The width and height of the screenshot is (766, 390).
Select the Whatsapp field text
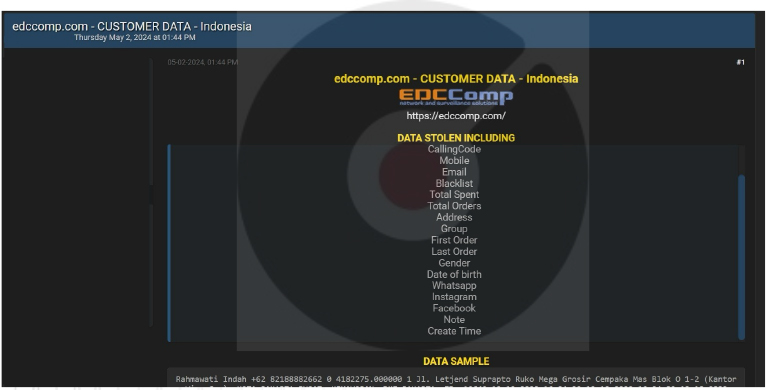tap(454, 285)
